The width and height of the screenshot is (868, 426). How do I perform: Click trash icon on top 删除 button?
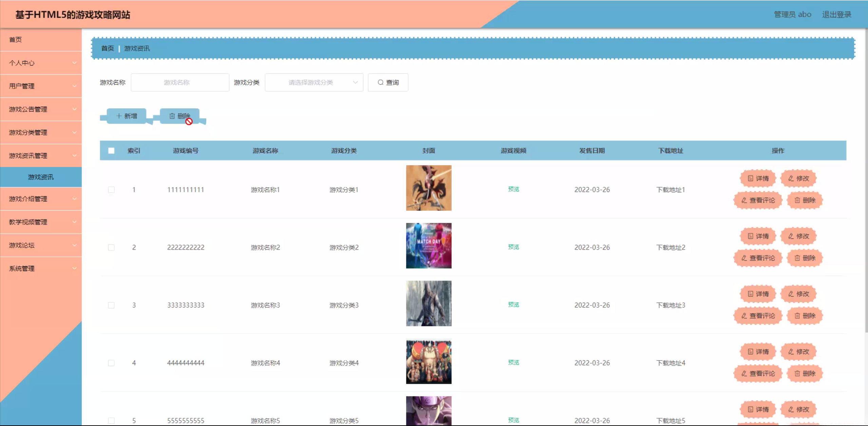(172, 116)
